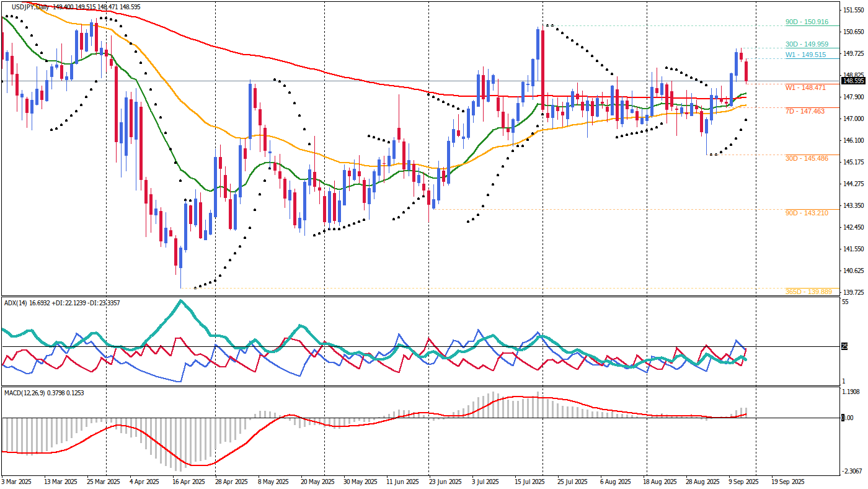Select the 7D - 147.463 level label

[x=805, y=111]
